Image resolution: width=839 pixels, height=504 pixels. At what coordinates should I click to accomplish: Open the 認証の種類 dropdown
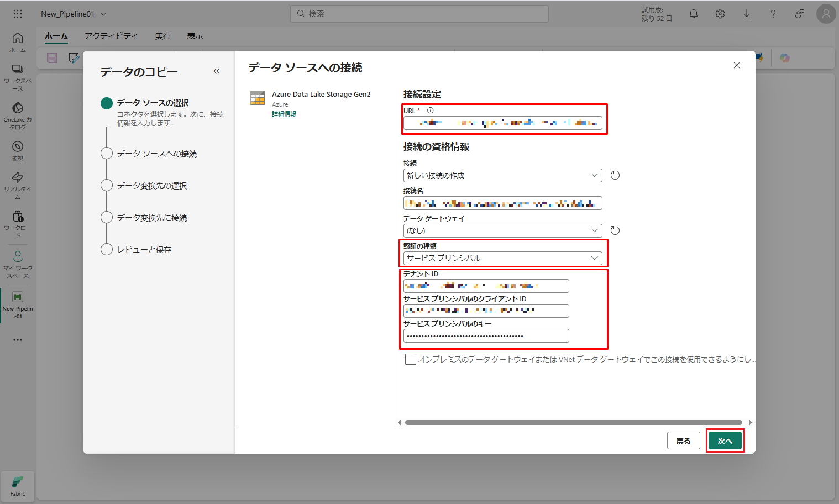tap(503, 258)
